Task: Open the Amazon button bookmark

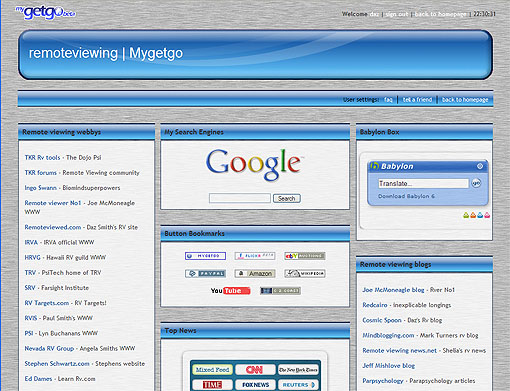Action: (255, 274)
